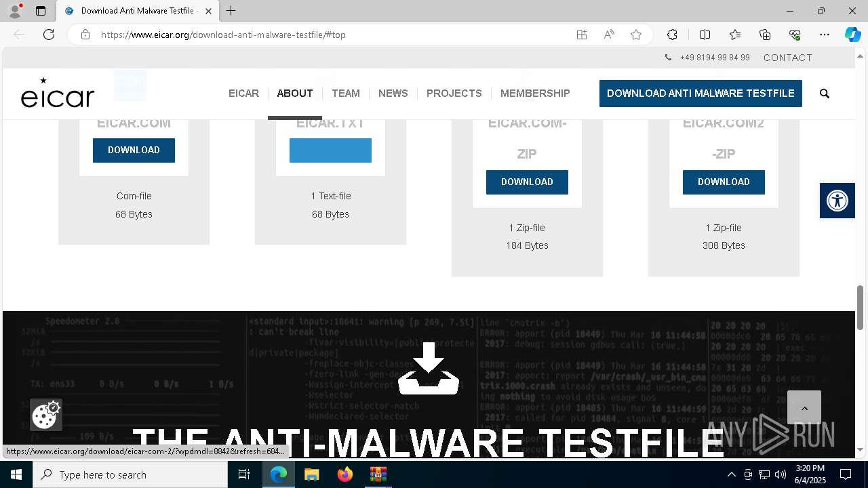This screenshot has width=868, height=488.
Task: Call the +49 8194 99 84 99 number link
Action: [715, 58]
